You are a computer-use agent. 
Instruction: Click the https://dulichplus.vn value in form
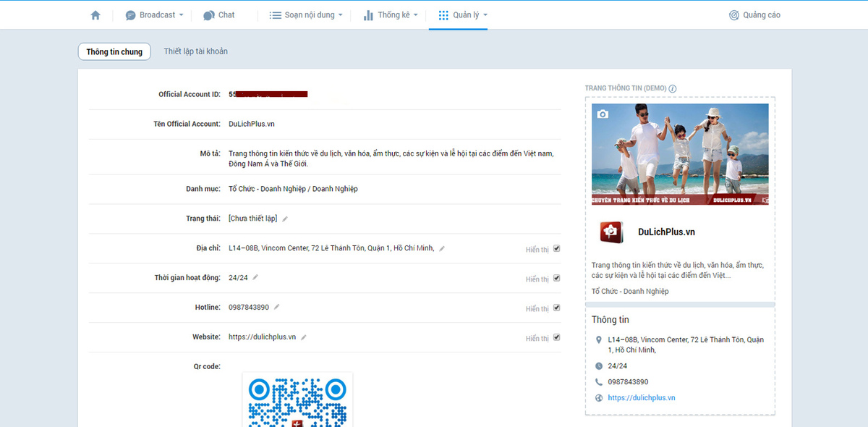pos(263,337)
